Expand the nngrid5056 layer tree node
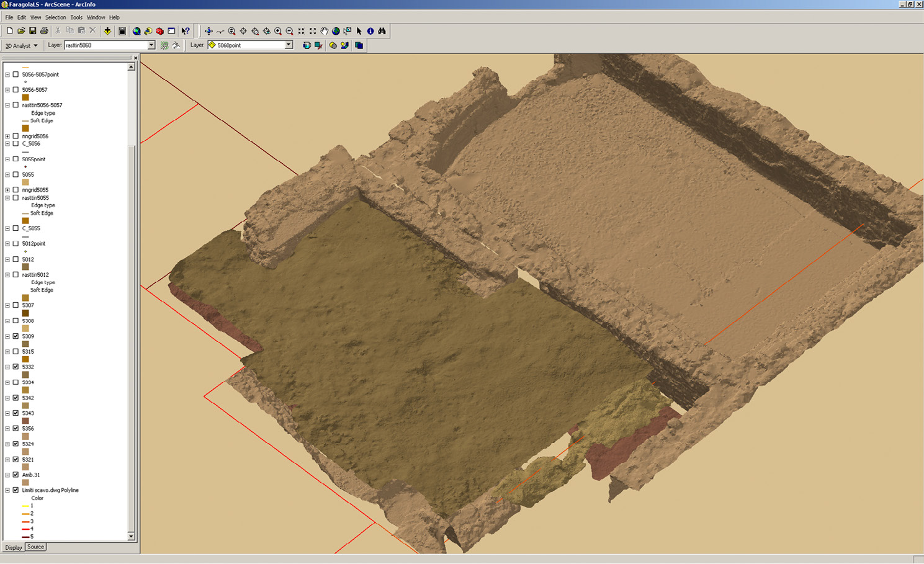924x564 pixels. pyautogui.click(x=7, y=137)
